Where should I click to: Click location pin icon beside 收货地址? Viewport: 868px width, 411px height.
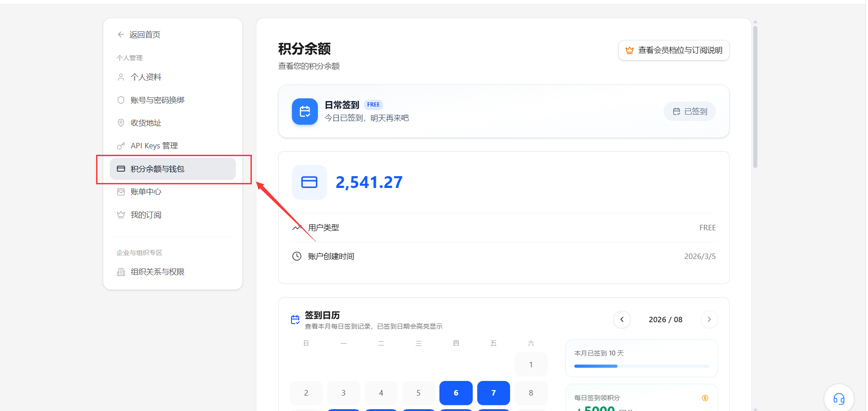pos(121,123)
